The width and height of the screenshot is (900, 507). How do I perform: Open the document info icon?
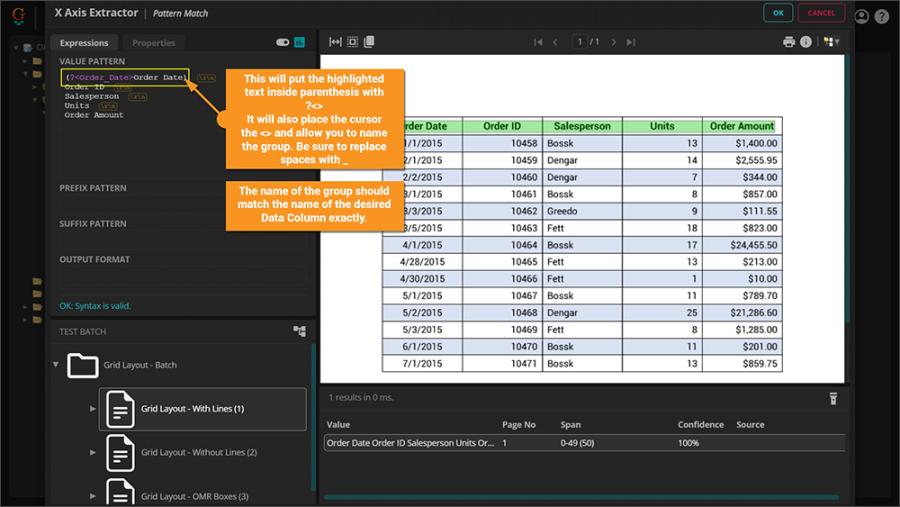coord(806,42)
